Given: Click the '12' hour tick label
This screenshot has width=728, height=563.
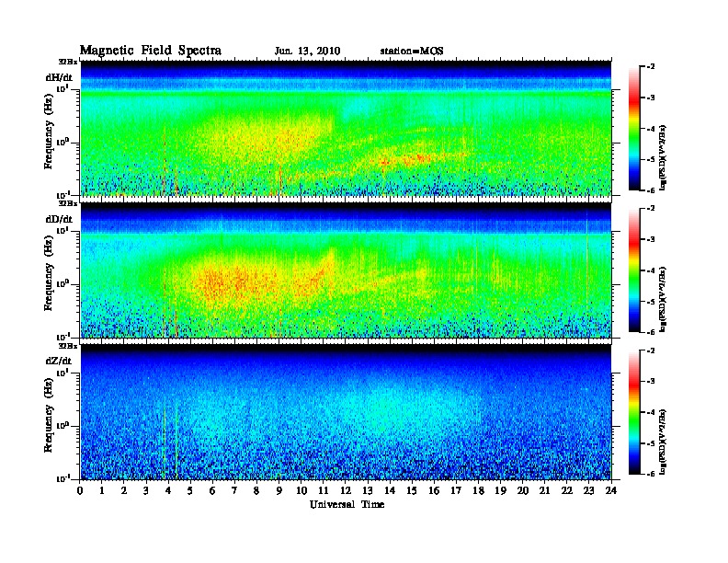Looking at the screenshot, I should point(346,490).
